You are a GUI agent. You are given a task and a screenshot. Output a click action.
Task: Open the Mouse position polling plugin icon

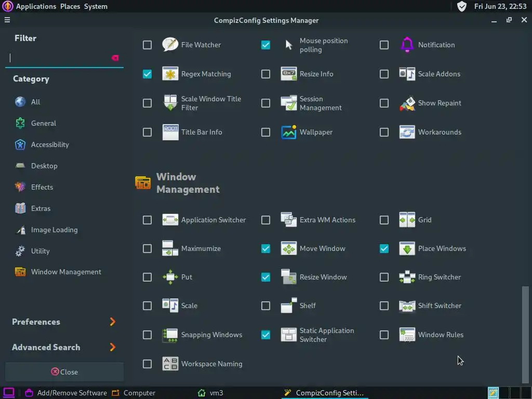pyautogui.click(x=289, y=45)
